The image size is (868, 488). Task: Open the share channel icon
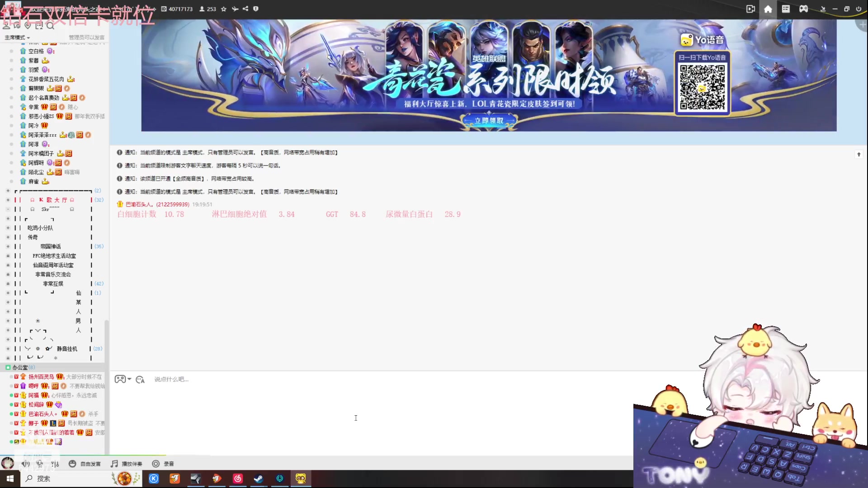click(245, 9)
